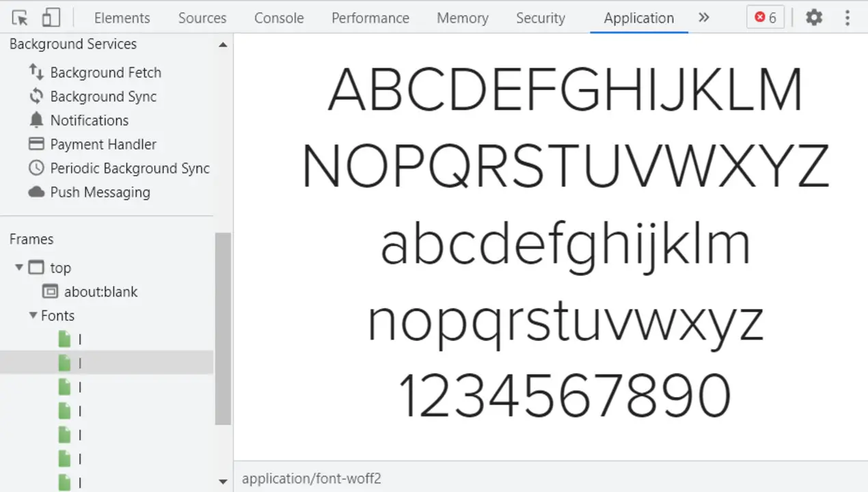Click the Push Messaging cloud icon
The height and width of the screenshot is (492, 868).
point(36,192)
